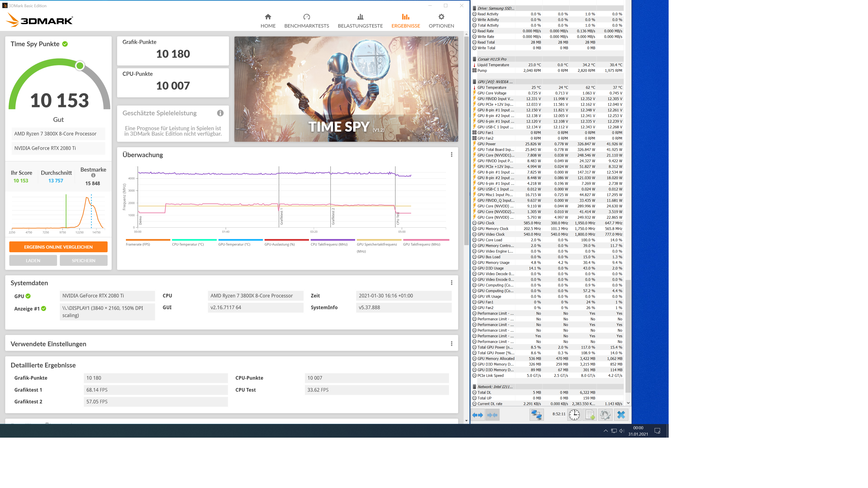Click HWiNFO remote network computers icon
This screenshot has height=488, width=868.
tap(536, 415)
